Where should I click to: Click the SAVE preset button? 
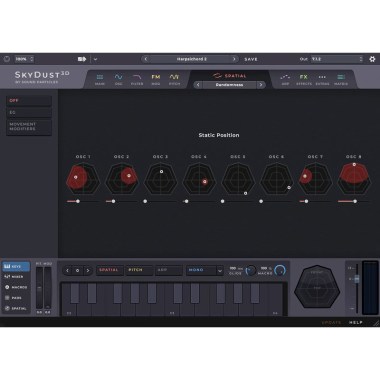coord(251,59)
